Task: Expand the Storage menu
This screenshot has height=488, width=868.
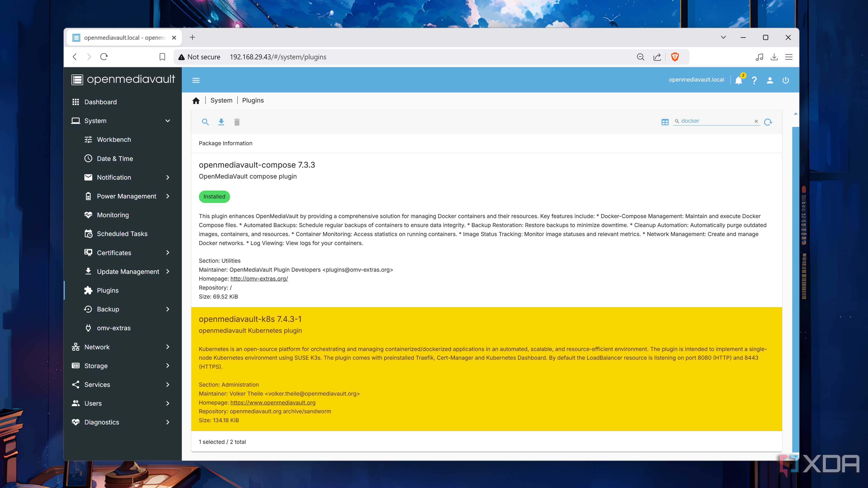Action: pyautogui.click(x=123, y=366)
